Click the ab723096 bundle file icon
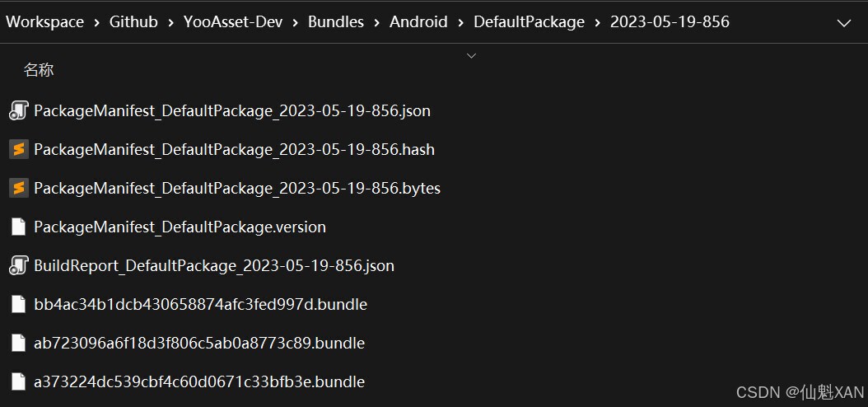Viewport: 868px width, 407px height. point(18,343)
